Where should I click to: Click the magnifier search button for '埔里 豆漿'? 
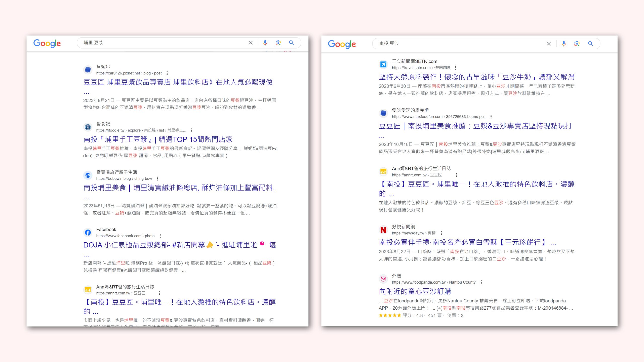[x=291, y=43]
